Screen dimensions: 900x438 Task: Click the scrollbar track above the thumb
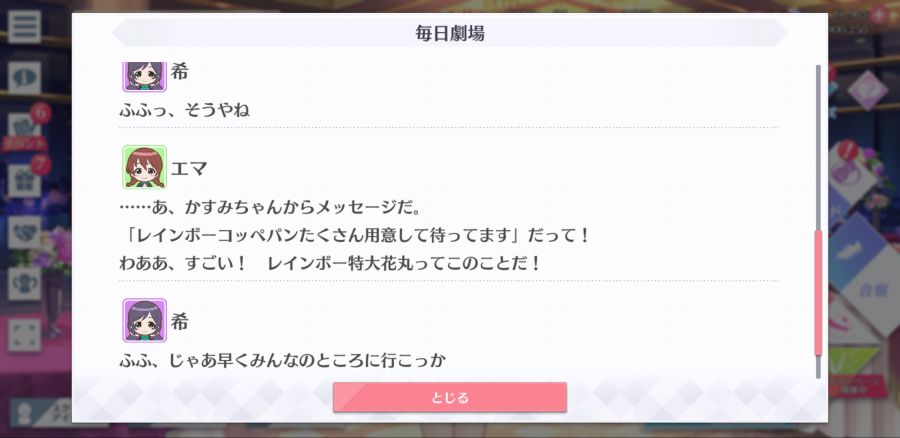pos(818,148)
